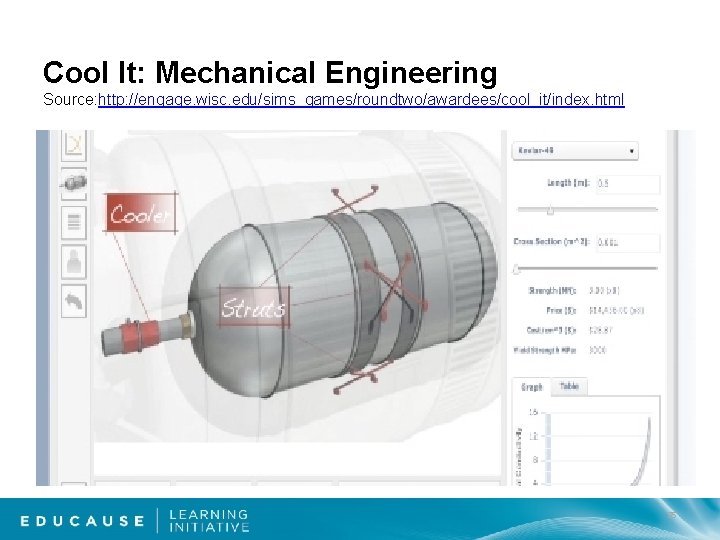Click the model view icon in sidebar
This screenshot has height=540, width=720.
73,184
